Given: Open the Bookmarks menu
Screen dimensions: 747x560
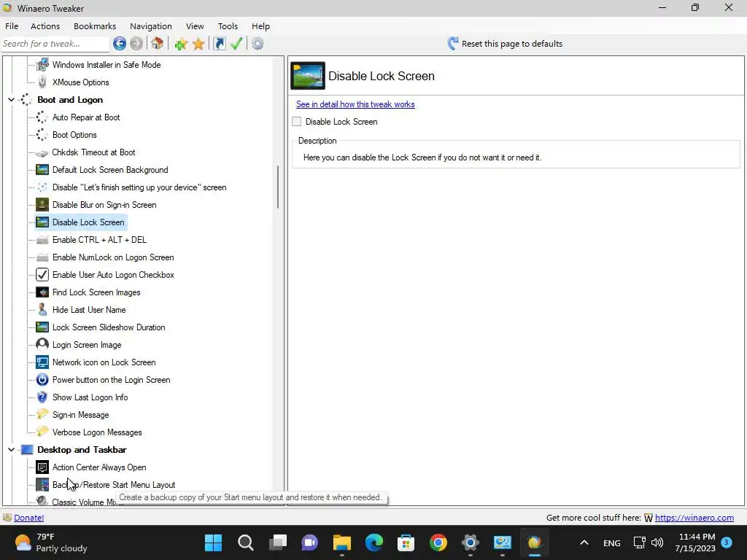Looking at the screenshot, I should pos(95,26).
